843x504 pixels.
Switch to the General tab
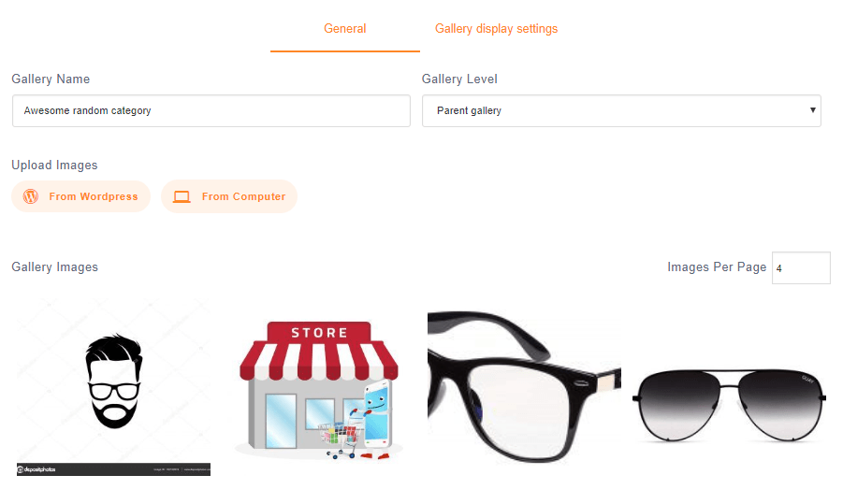[x=344, y=29]
